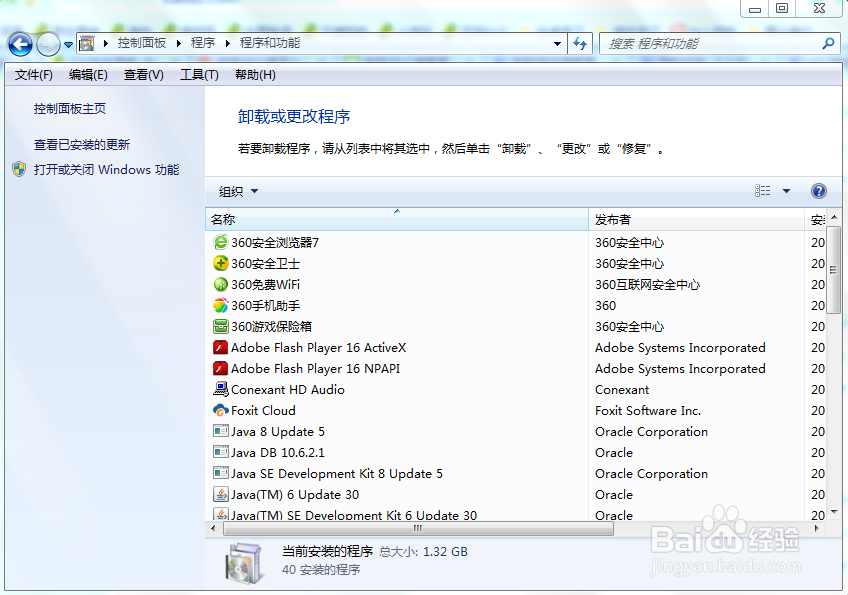Select the 360免费WiFi program name
848x595 pixels.
266,285
